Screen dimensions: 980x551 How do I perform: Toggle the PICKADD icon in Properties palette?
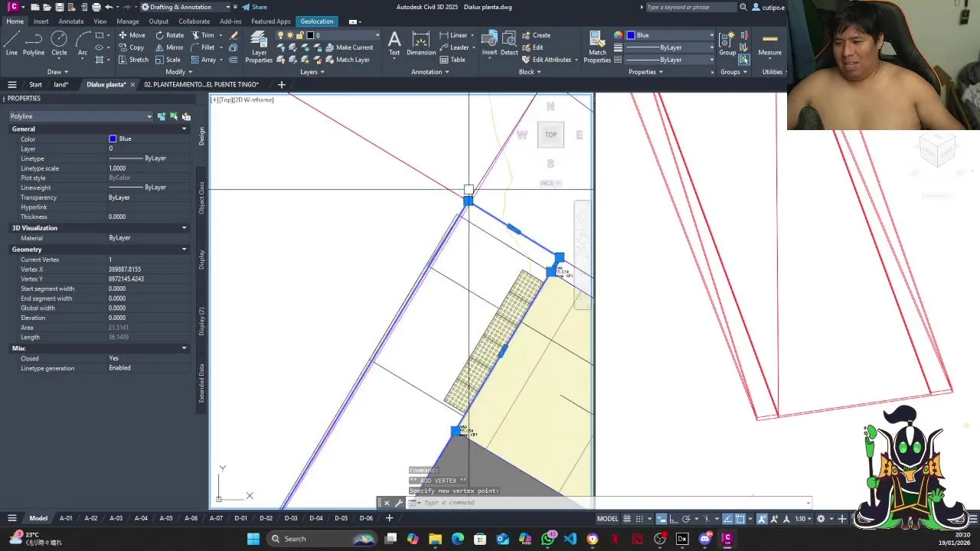coord(162,116)
